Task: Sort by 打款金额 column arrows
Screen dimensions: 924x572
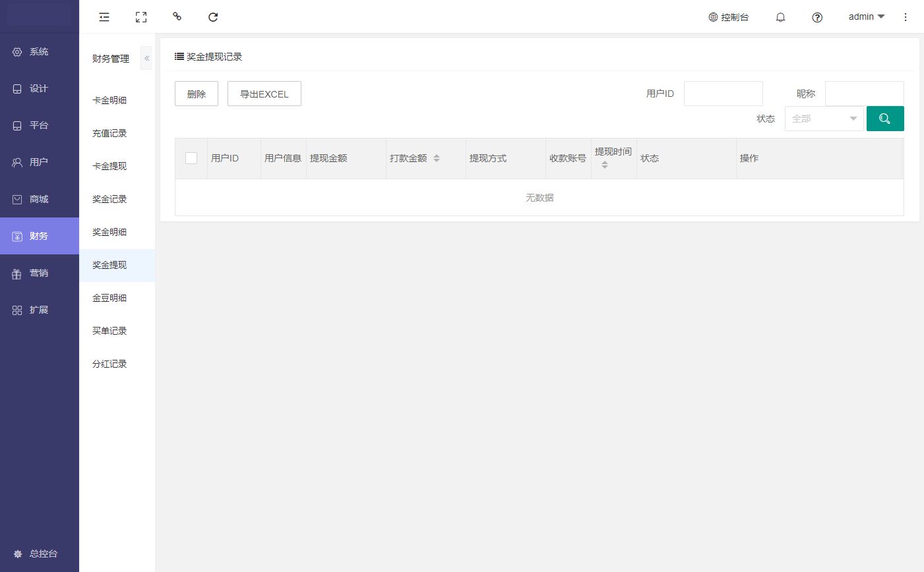Action: (x=437, y=158)
